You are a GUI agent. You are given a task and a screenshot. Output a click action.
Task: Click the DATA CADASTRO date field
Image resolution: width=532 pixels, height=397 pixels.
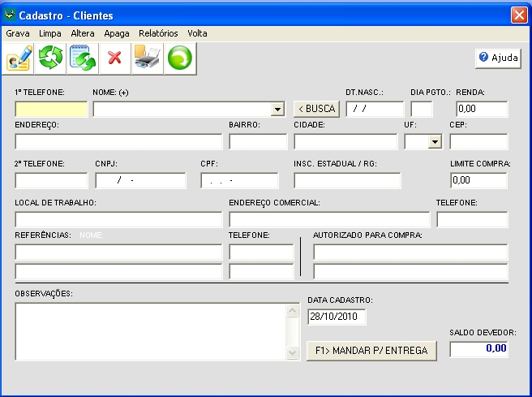tap(337, 317)
